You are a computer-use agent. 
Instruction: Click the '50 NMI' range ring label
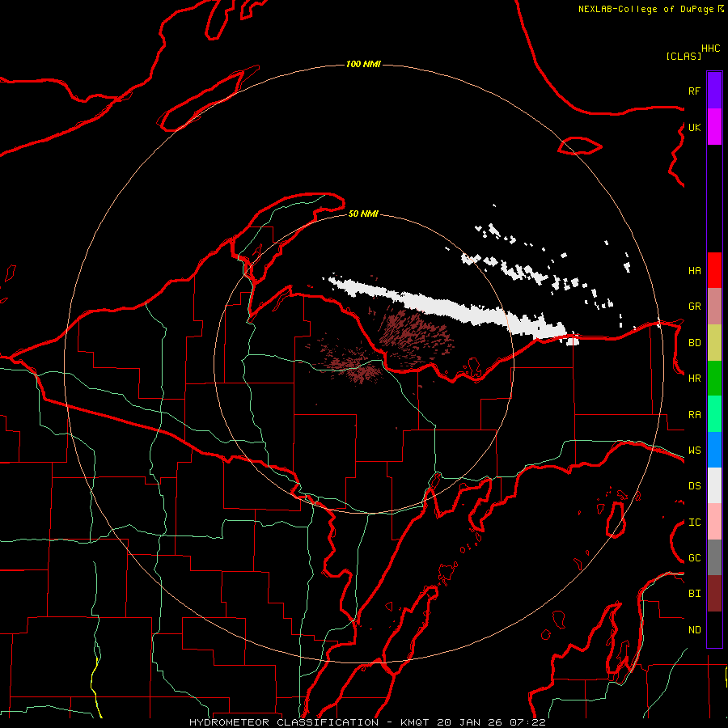point(363,214)
